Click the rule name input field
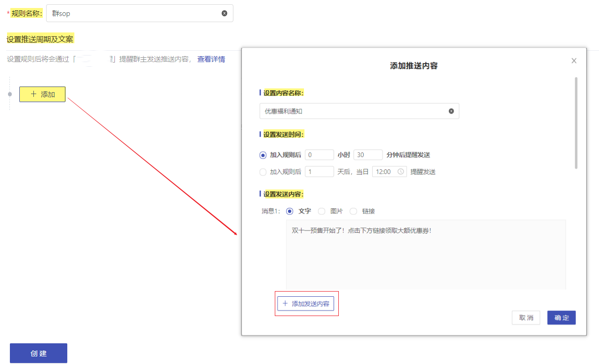 pos(140,13)
